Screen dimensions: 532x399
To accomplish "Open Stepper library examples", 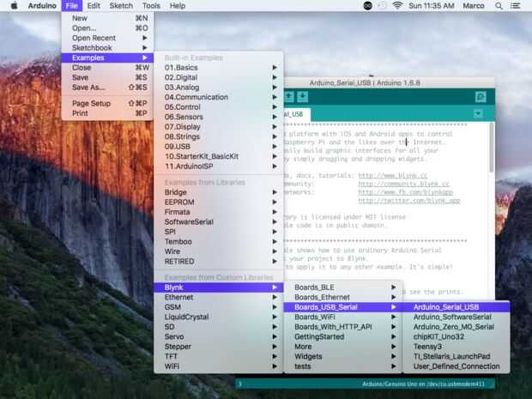I will point(219,347).
